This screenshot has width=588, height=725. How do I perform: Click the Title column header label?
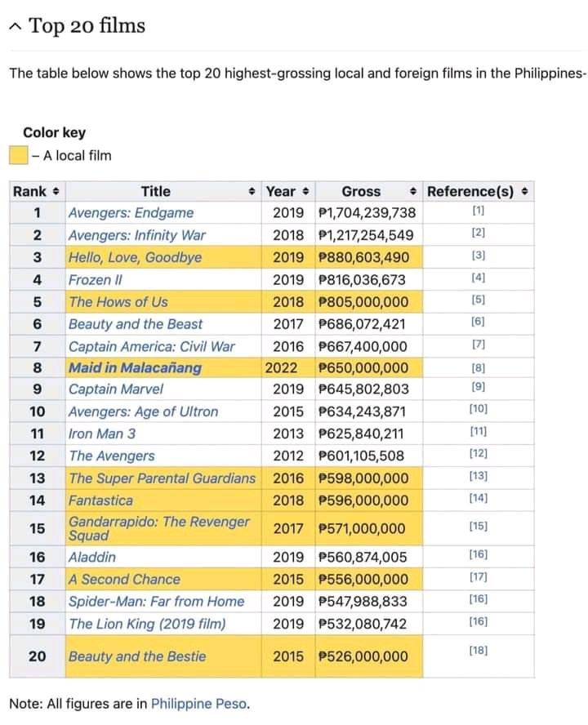[x=156, y=191]
